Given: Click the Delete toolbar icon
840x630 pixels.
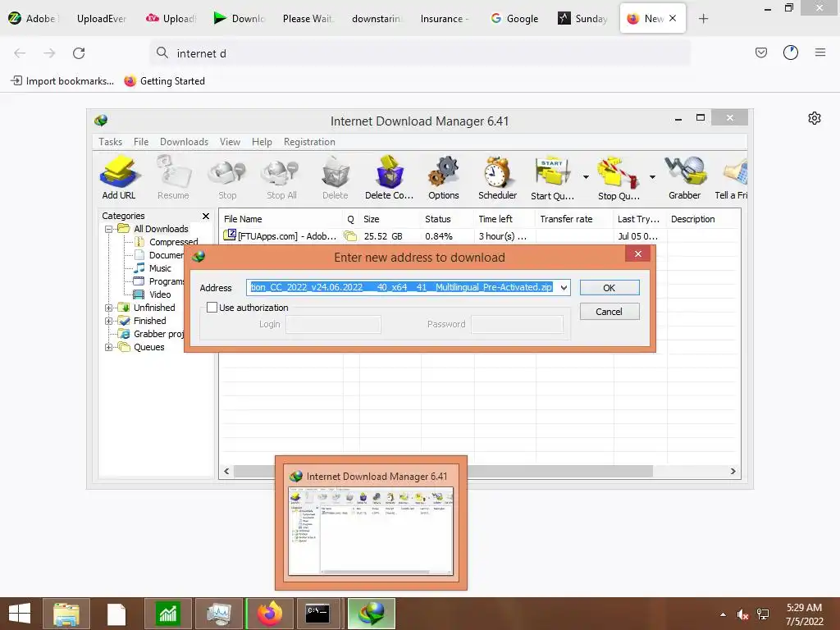Looking at the screenshot, I should [336, 178].
